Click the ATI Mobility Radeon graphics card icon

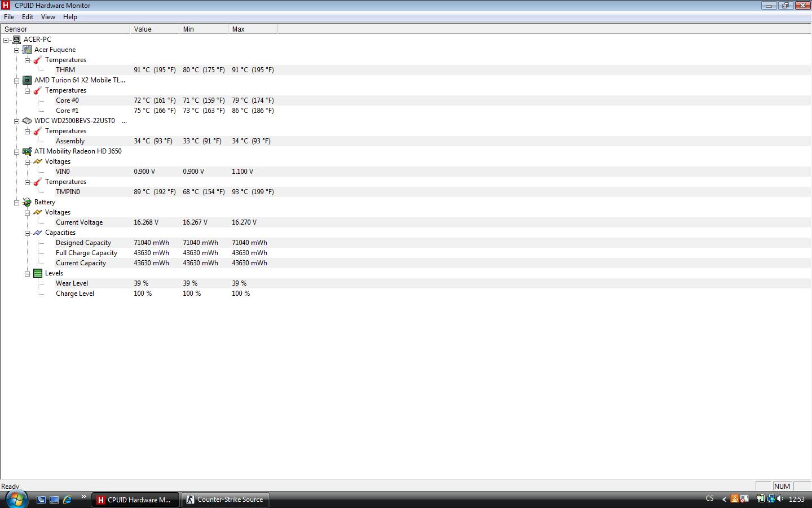click(x=27, y=151)
